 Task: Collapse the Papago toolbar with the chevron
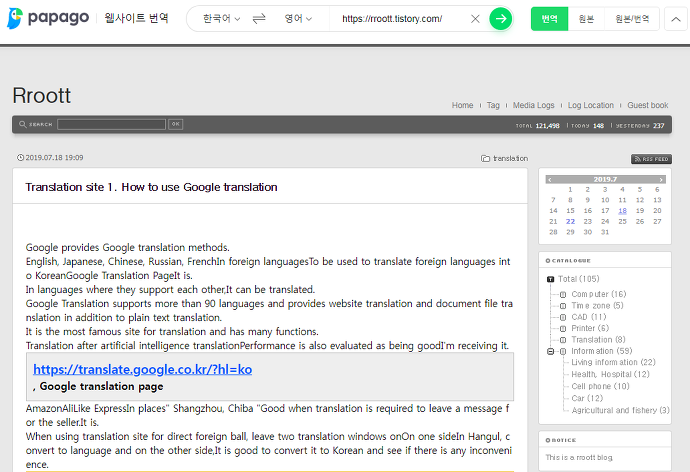pyautogui.click(x=675, y=19)
